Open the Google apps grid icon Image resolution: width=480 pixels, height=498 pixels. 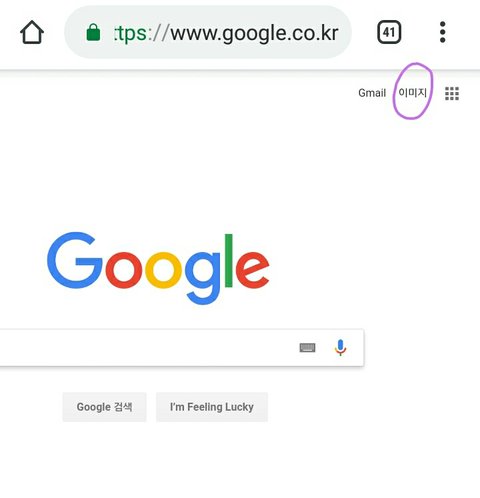(x=452, y=93)
